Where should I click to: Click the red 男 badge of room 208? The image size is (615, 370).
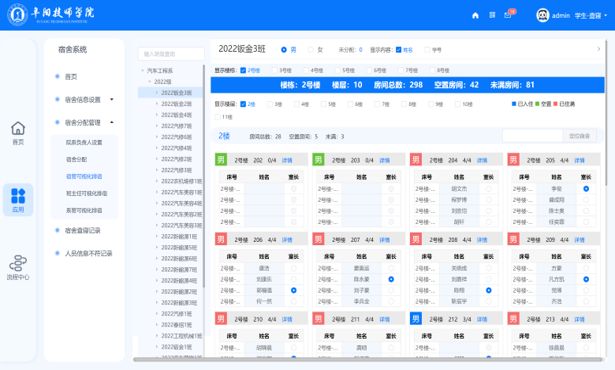[415, 239]
